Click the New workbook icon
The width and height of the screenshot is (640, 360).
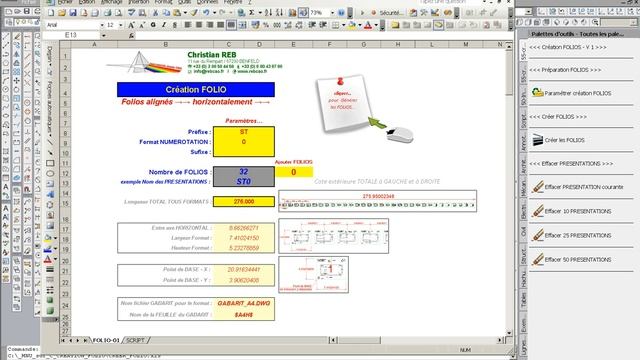(x=51, y=13)
